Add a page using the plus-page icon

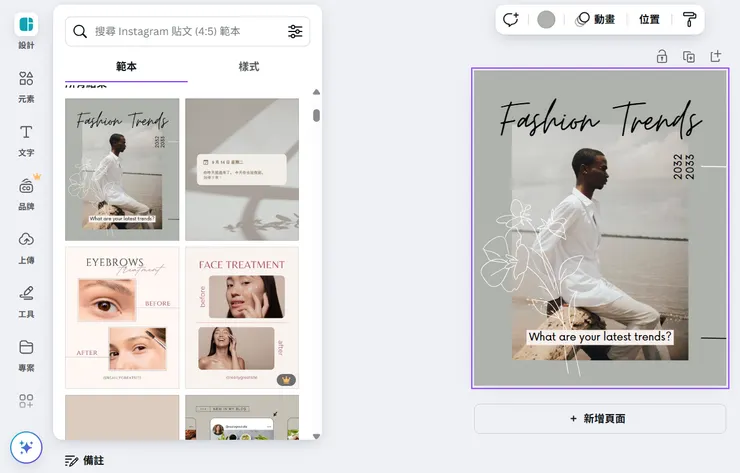pos(716,56)
